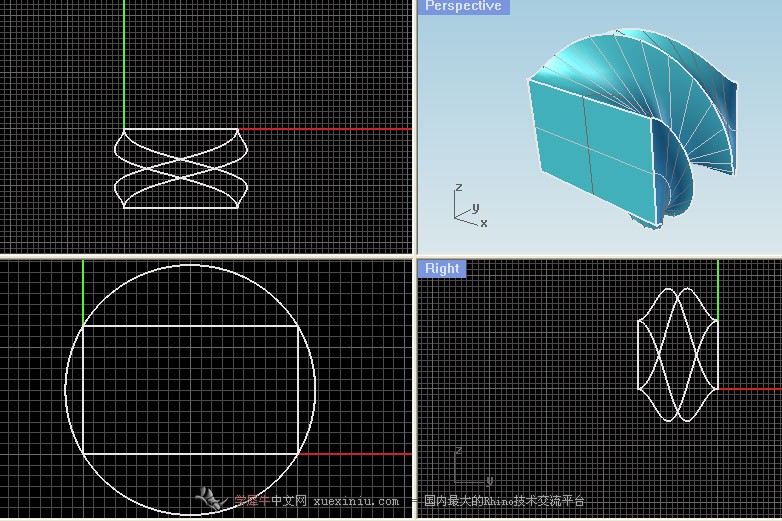Select the Right viewport title label
Viewport: 782px width, 521px height.
pyautogui.click(x=442, y=269)
